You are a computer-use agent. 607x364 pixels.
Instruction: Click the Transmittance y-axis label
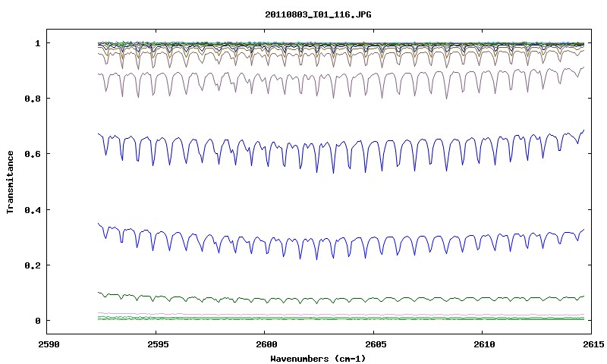10,182
